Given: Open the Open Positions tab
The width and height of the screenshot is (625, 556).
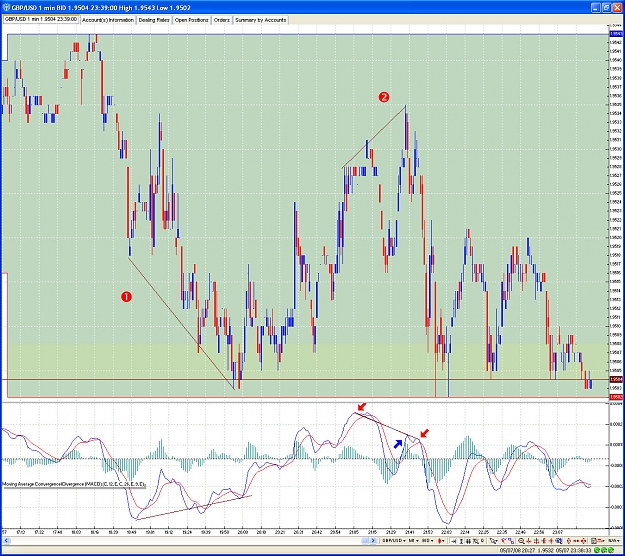Looking at the screenshot, I should coord(191,20).
